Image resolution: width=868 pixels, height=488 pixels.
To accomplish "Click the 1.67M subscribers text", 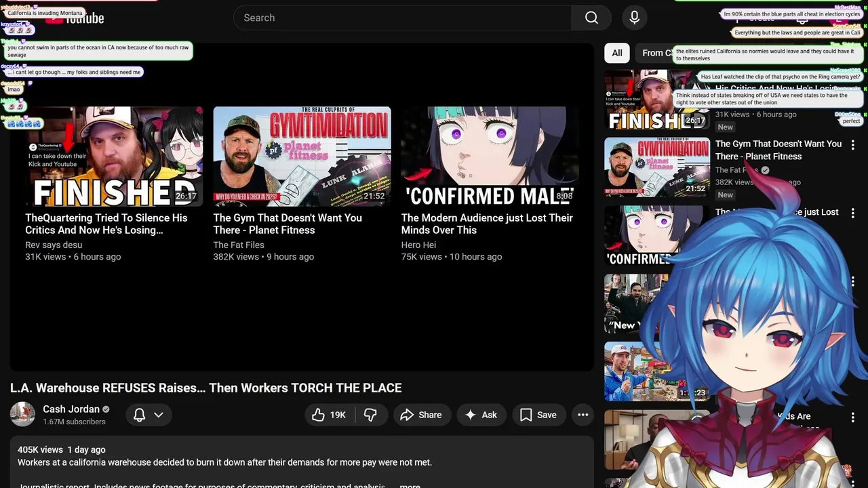I will [x=74, y=422].
